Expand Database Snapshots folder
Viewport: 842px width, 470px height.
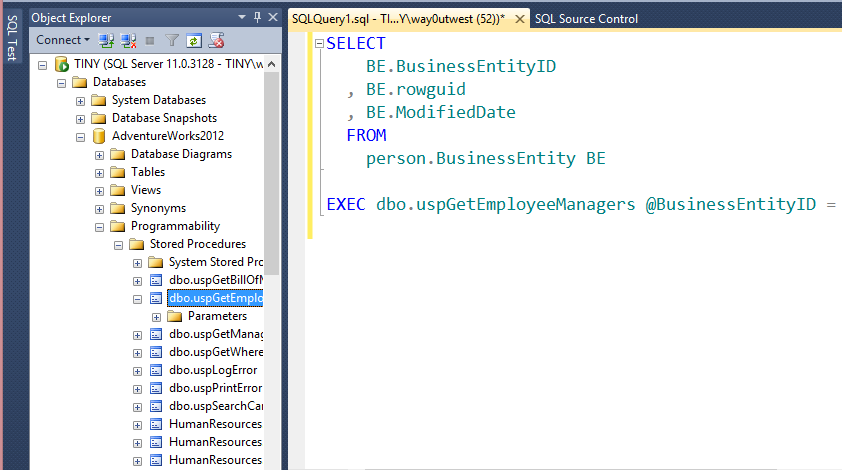81,119
